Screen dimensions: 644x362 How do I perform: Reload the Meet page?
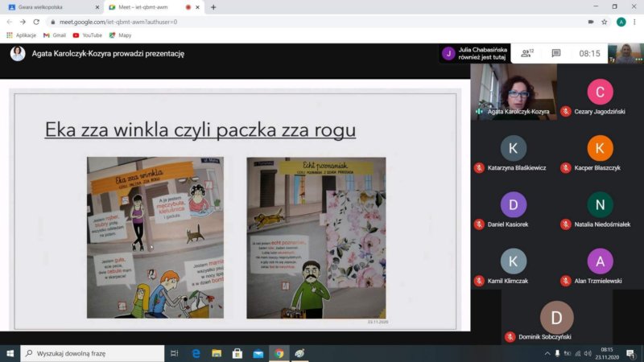click(x=36, y=22)
